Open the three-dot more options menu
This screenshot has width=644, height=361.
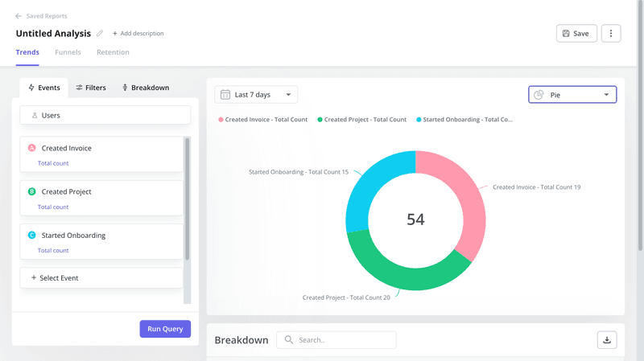[611, 33]
